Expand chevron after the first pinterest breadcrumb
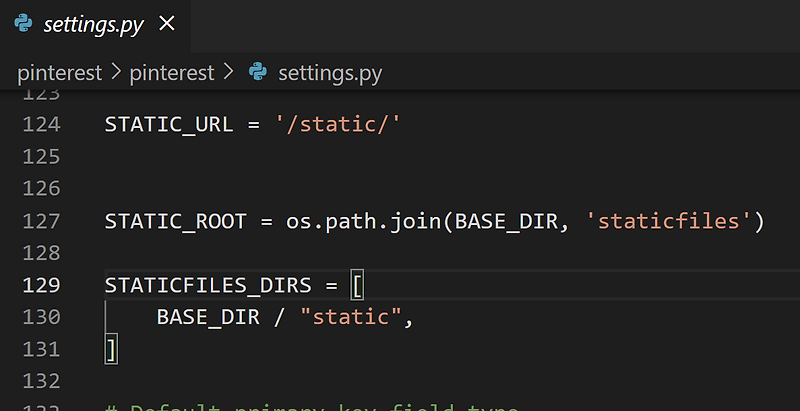Image resolution: width=800 pixels, height=411 pixels. pos(116,73)
